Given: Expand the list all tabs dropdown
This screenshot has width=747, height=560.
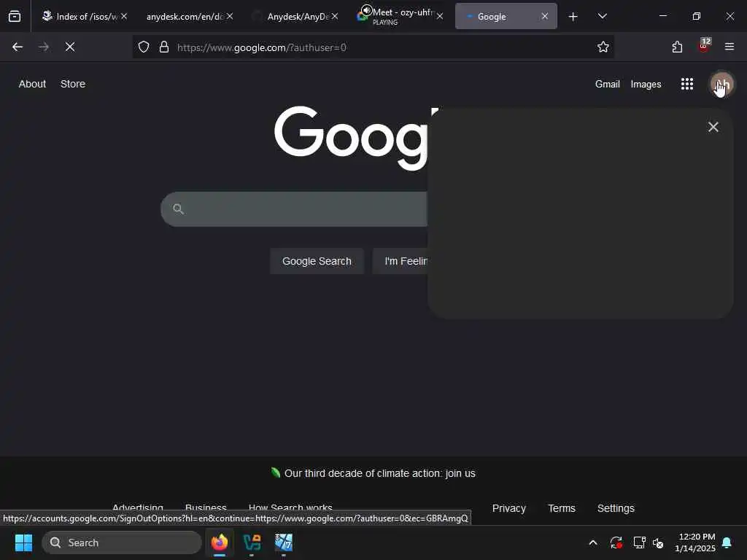Looking at the screenshot, I should 602,16.
